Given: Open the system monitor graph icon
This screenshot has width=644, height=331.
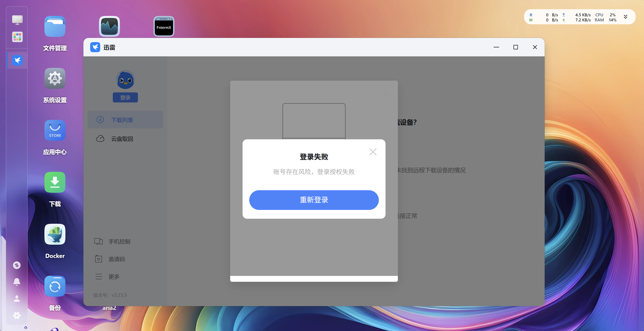Looking at the screenshot, I should (109, 27).
